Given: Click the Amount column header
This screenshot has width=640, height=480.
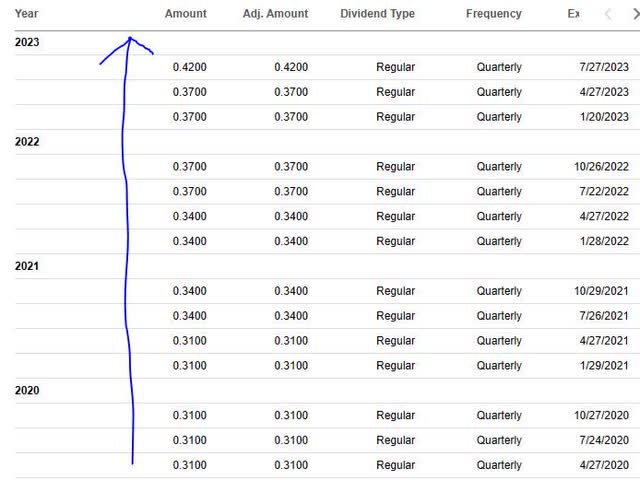Looking at the screenshot, I should point(186,14).
